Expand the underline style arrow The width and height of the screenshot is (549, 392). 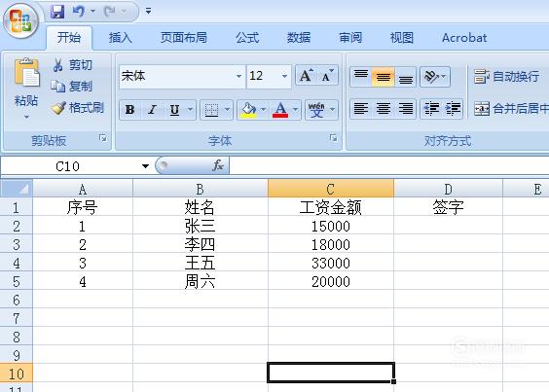[191, 110]
